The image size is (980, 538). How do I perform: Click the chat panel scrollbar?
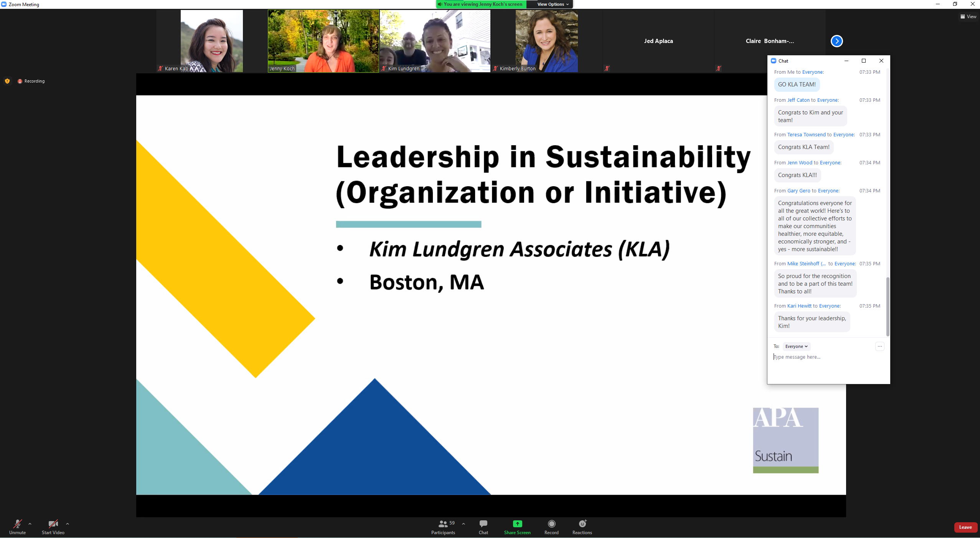click(888, 306)
